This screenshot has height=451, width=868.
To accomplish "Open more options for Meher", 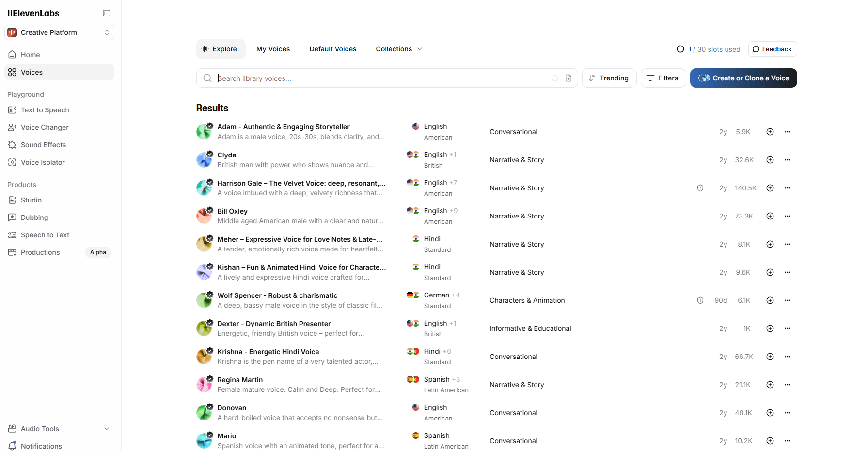I will (x=788, y=244).
